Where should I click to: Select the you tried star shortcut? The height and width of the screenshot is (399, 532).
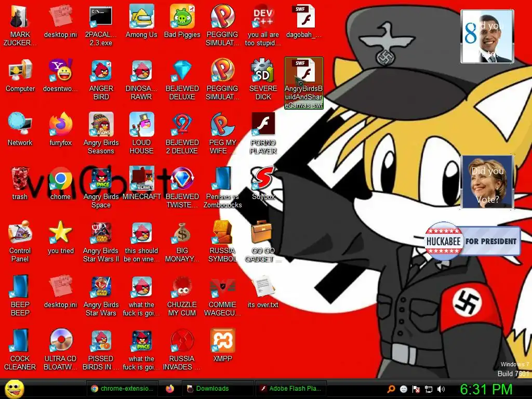(x=60, y=237)
